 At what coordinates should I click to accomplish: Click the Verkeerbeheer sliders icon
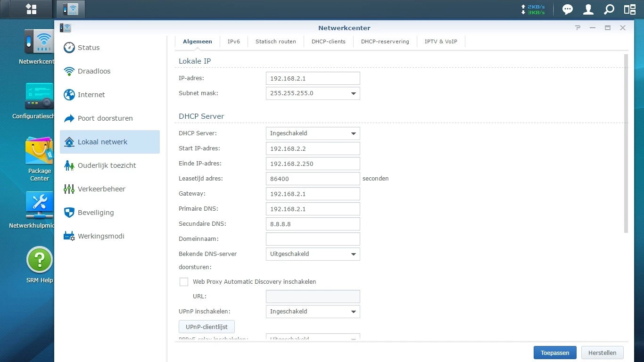pyautogui.click(x=69, y=189)
